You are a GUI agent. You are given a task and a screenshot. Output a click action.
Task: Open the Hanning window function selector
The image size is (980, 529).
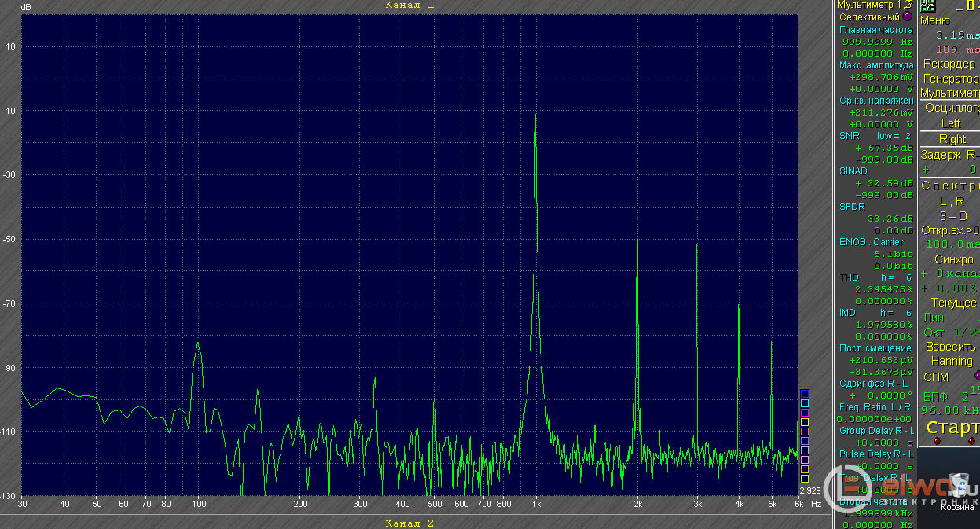tap(951, 361)
